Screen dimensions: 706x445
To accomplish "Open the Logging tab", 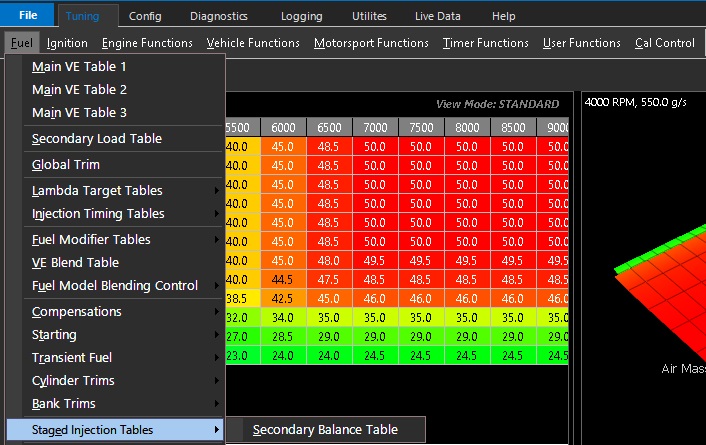I will click(x=302, y=16).
